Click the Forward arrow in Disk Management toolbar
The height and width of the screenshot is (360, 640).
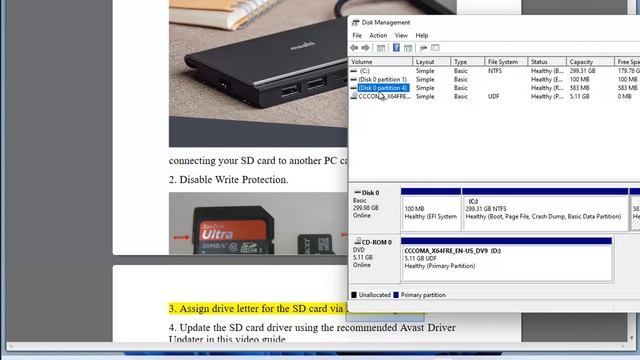click(365, 48)
